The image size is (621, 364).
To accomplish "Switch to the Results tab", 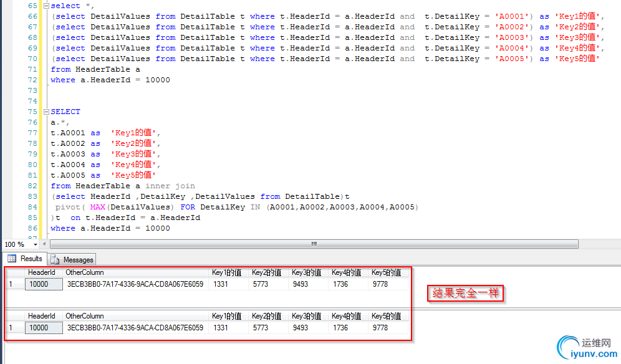I will click(x=25, y=259).
